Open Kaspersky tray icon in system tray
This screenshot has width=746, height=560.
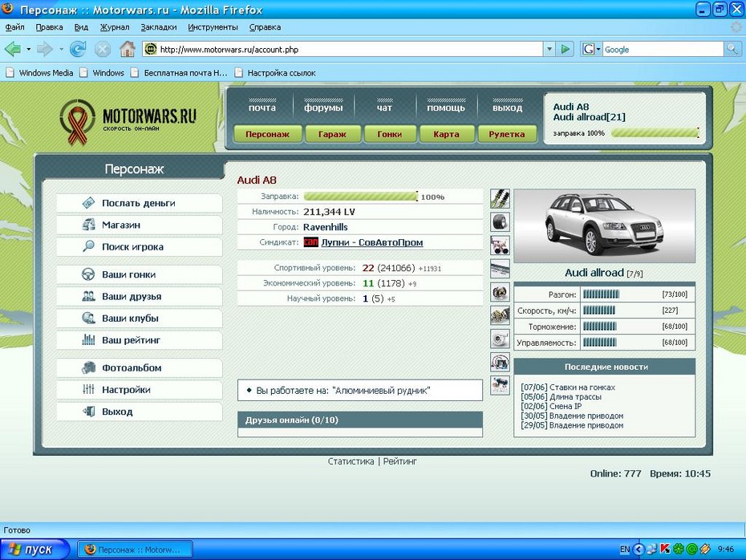pos(665,549)
